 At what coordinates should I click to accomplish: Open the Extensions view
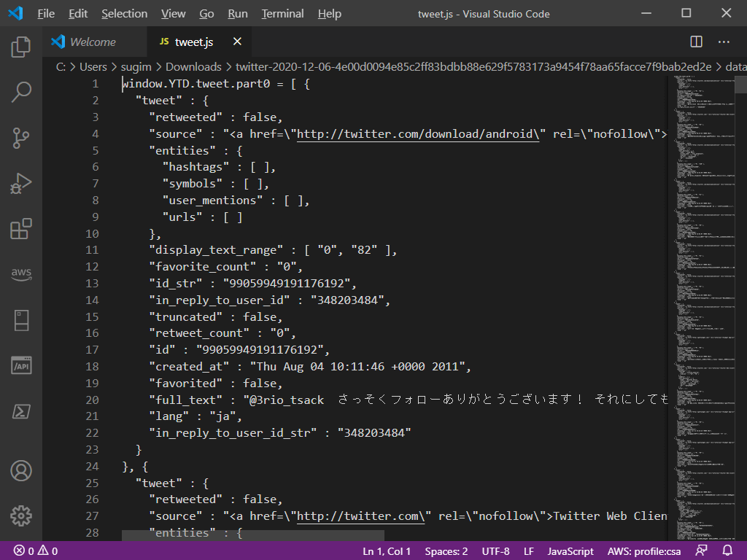click(x=21, y=229)
